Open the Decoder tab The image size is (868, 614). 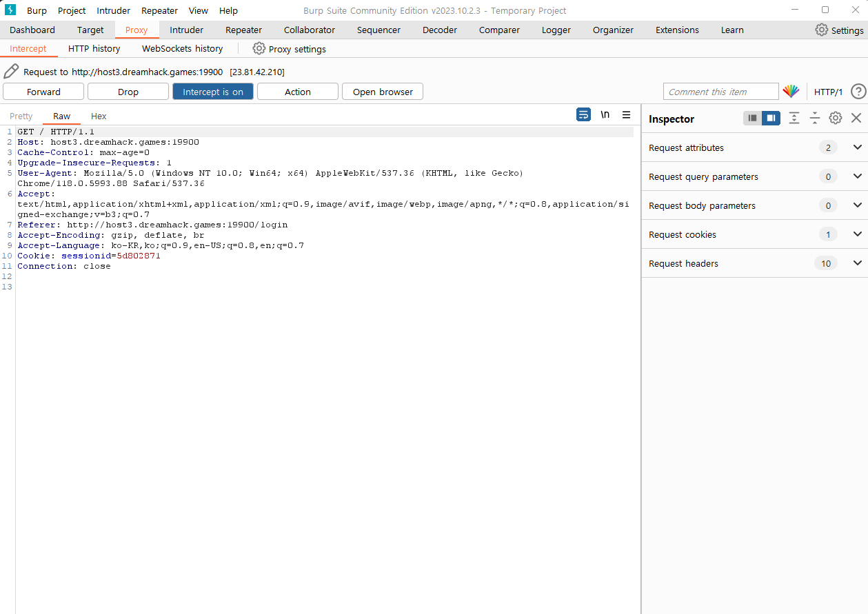[440, 30]
